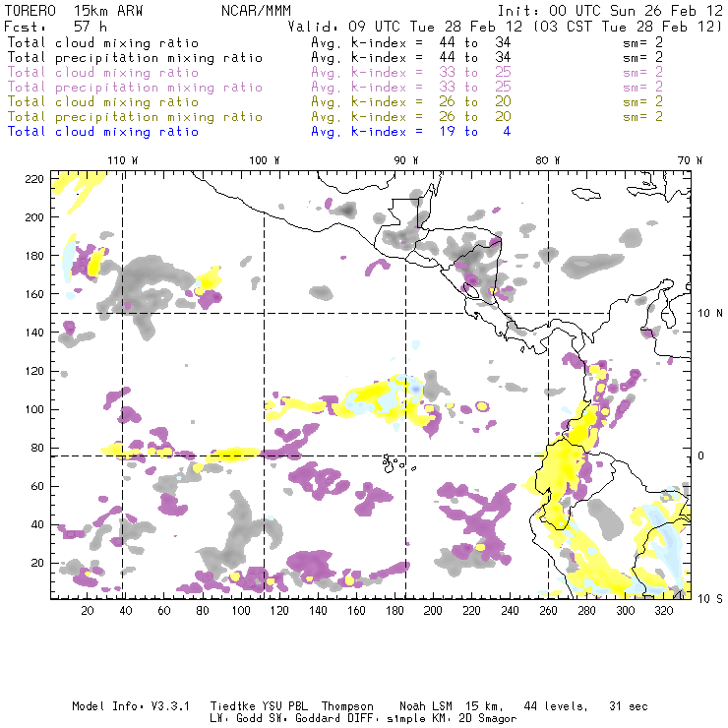Screen dimensions: 728x728
Task: Click the "110 W" longitude label
Action: click(x=123, y=160)
